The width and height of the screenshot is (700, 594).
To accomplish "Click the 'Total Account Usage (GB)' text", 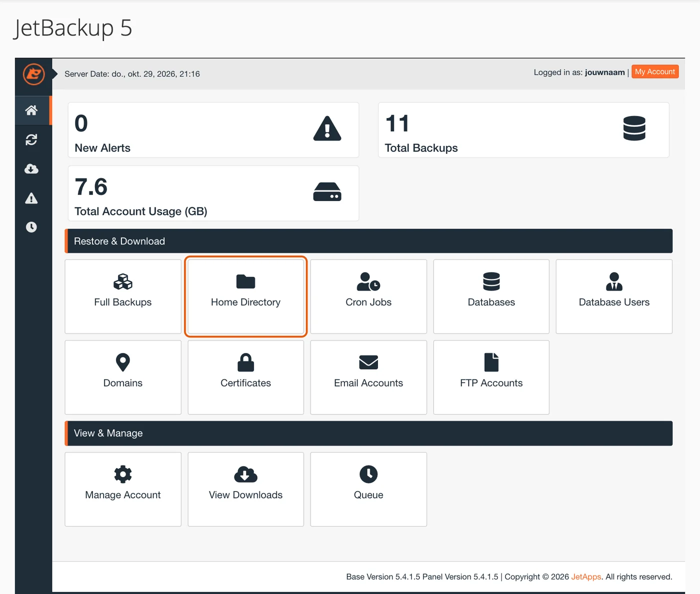I will tap(141, 211).
